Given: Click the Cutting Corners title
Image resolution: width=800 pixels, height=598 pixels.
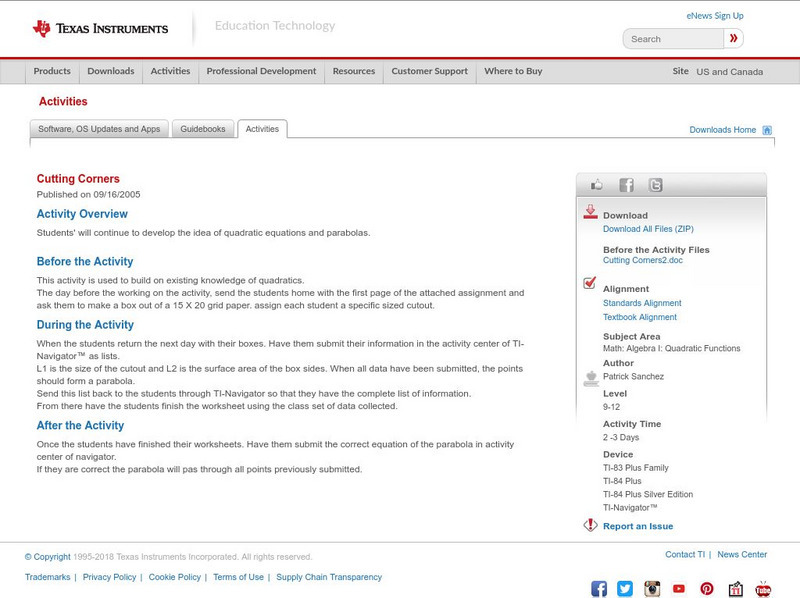Looking at the screenshot, I should [x=78, y=179].
